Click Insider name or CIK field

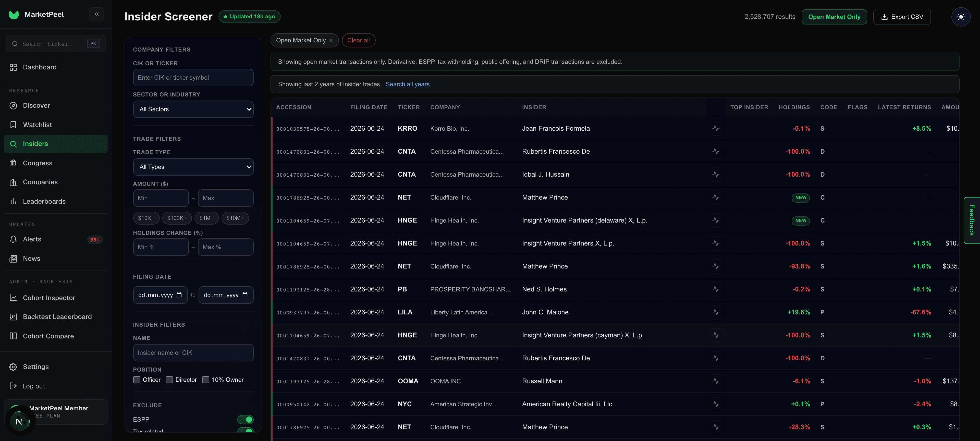click(x=193, y=353)
